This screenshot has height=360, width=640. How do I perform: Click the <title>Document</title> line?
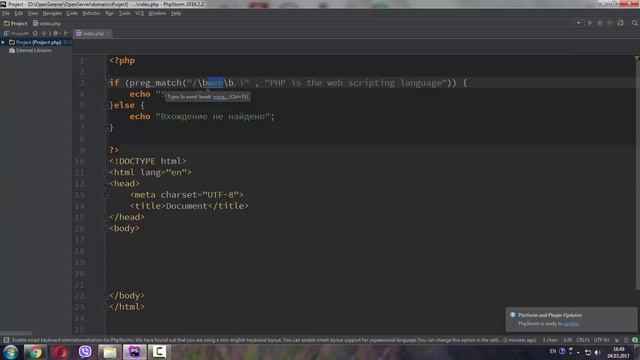click(189, 206)
